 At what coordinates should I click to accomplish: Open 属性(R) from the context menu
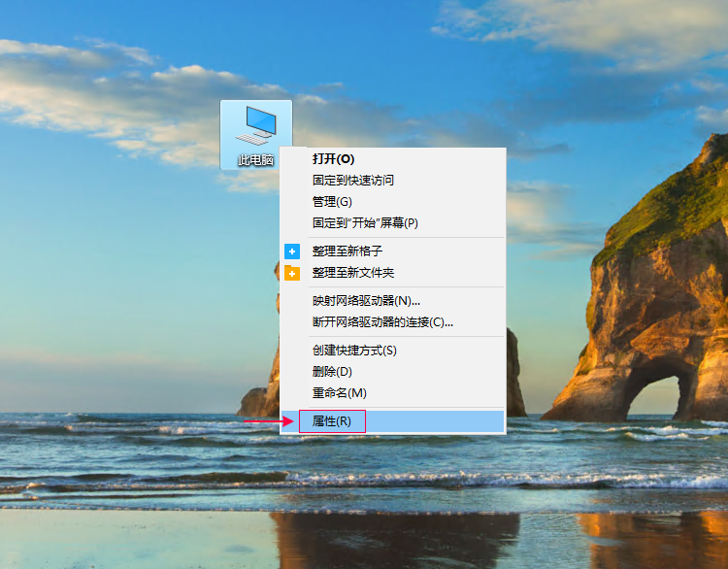(393, 421)
